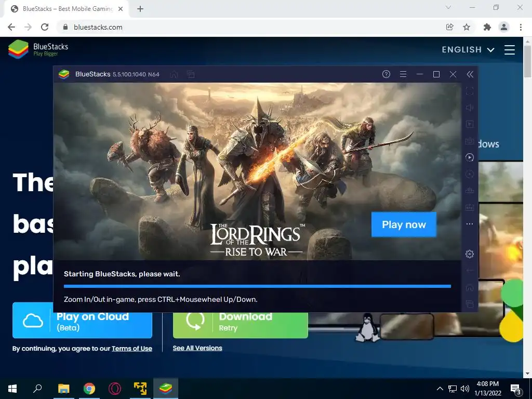This screenshot has width=532, height=399.
Task: Show hidden system tray icons
Action: [x=440, y=389]
